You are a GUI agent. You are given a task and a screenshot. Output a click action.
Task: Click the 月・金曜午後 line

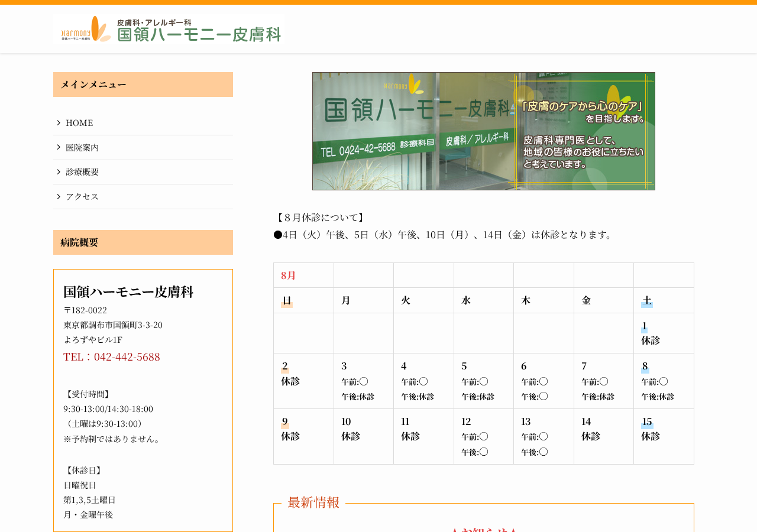tap(88, 515)
